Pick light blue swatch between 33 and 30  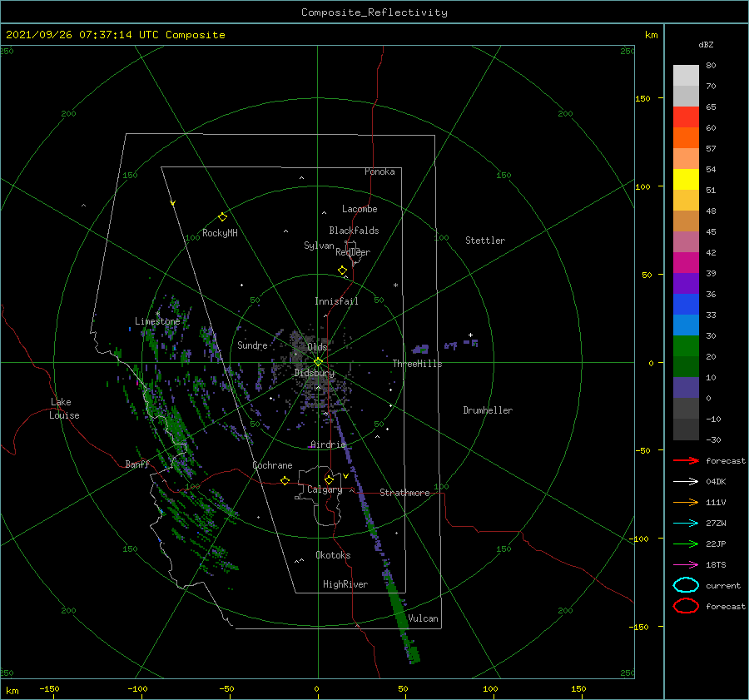[x=686, y=325]
